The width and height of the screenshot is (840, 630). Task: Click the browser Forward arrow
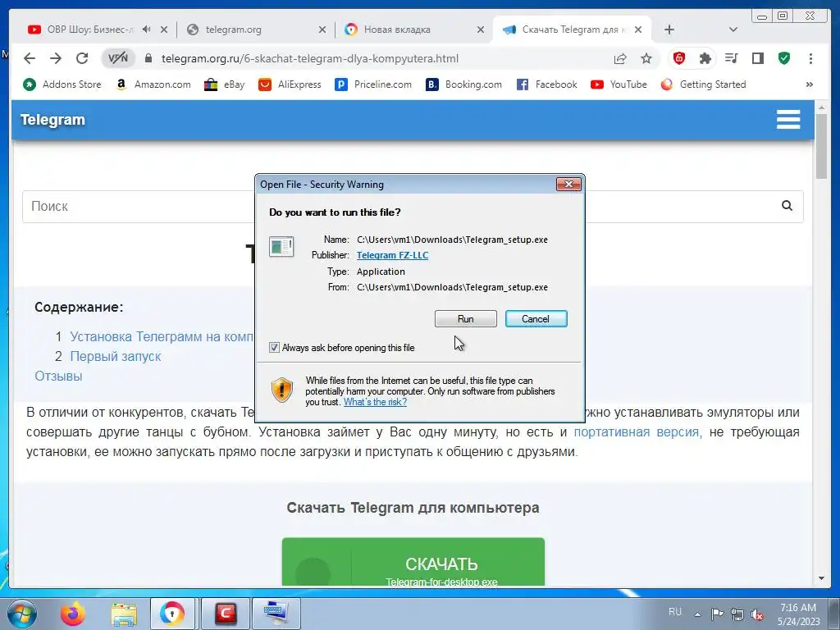click(x=56, y=58)
